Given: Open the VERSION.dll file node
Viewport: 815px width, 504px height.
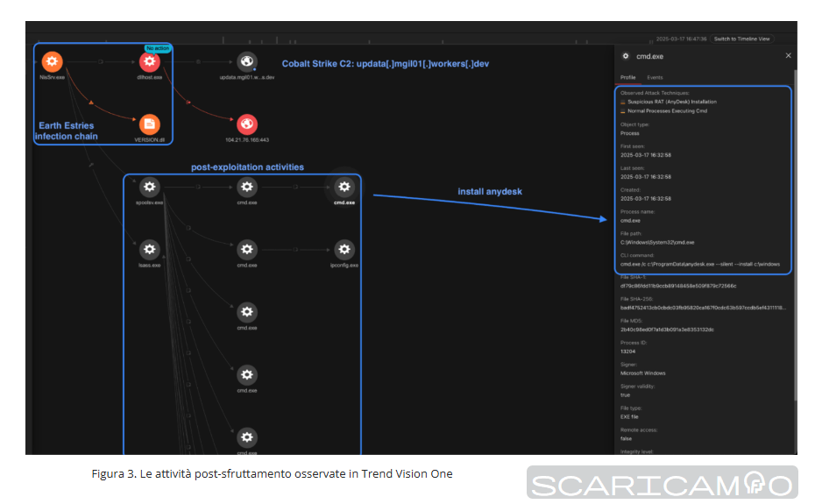Looking at the screenshot, I should (x=150, y=124).
